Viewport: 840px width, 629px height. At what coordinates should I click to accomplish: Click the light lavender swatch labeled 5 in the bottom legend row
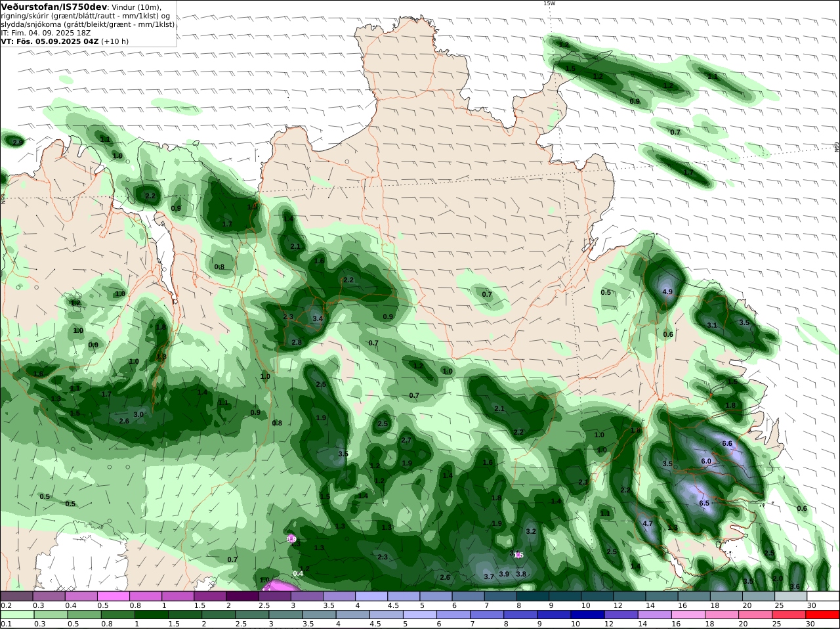420,615
